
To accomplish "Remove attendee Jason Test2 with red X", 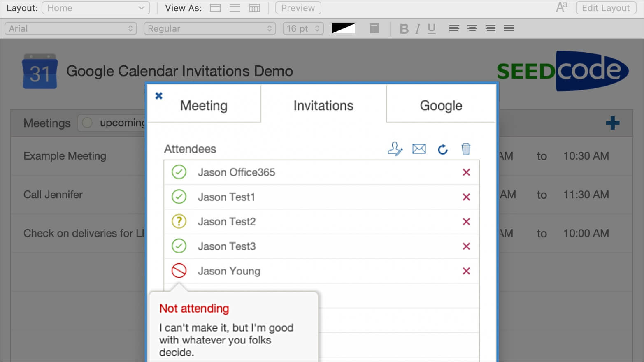I will click(466, 222).
